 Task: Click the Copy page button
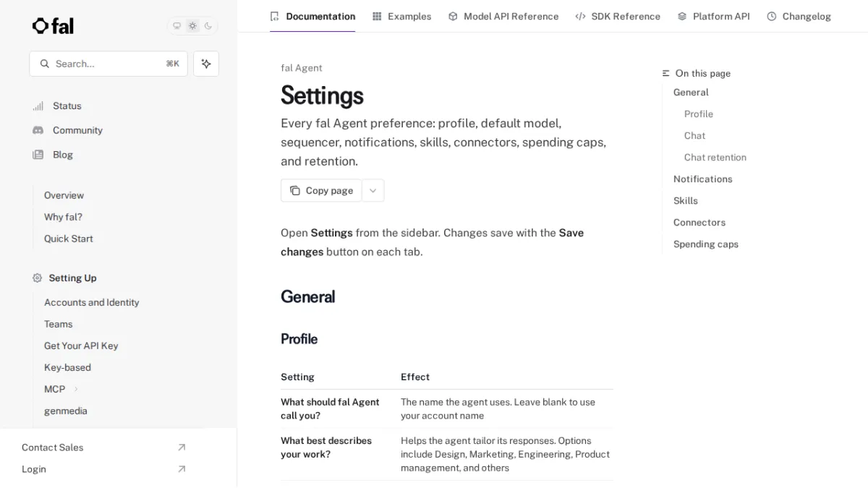[321, 190]
